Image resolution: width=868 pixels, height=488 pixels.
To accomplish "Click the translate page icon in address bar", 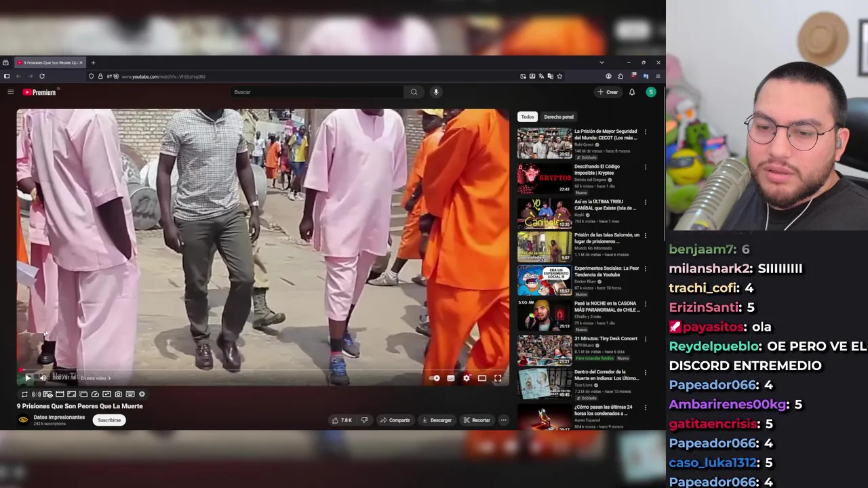I will point(541,77).
